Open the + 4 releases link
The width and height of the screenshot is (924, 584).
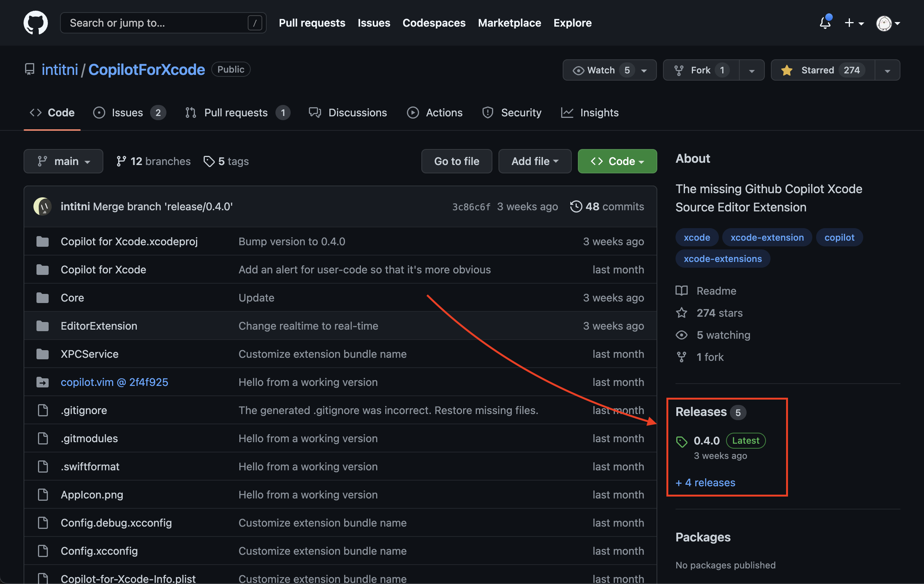point(705,482)
